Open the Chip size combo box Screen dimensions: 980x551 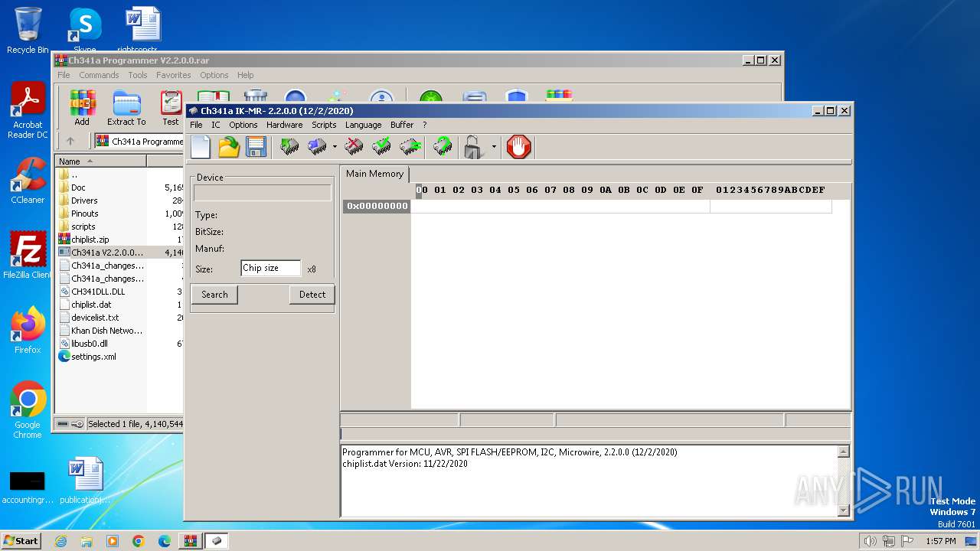(270, 269)
